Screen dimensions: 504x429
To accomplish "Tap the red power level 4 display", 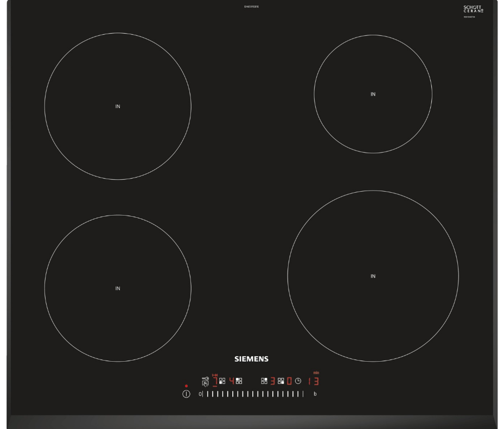I will 232,381.
